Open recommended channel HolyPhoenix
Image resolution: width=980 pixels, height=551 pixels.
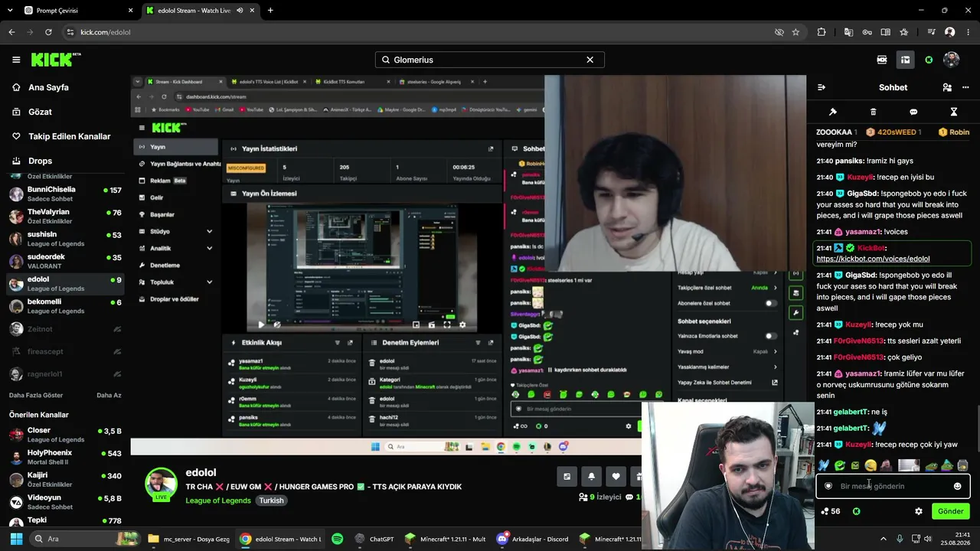65,457
